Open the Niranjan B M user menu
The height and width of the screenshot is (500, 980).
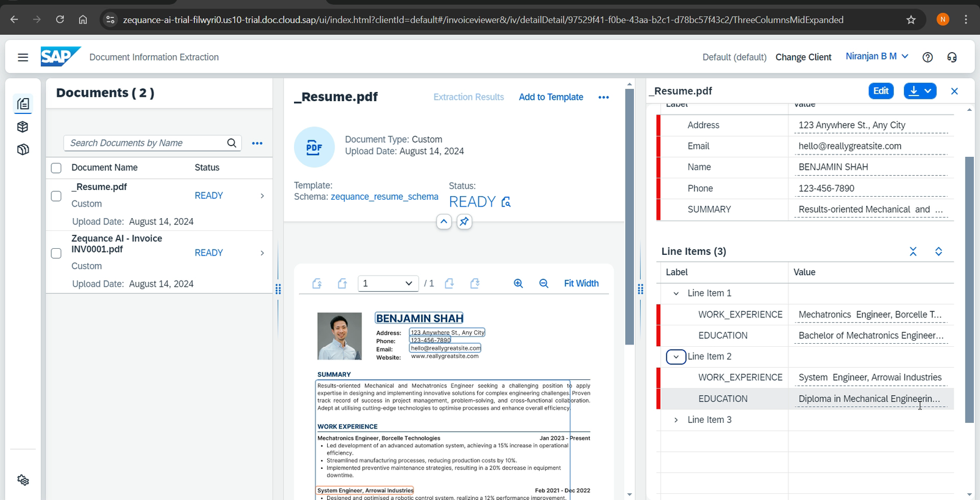click(877, 56)
